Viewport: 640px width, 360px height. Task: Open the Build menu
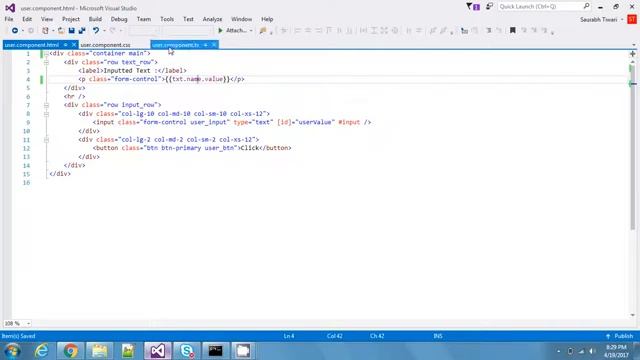95,19
